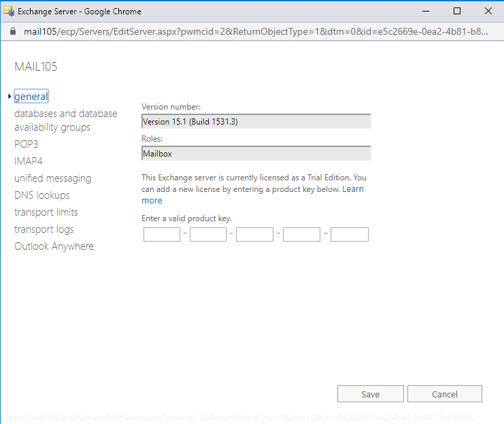Save the server settings
The height and width of the screenshot is (424, 504).
[370, 394]
